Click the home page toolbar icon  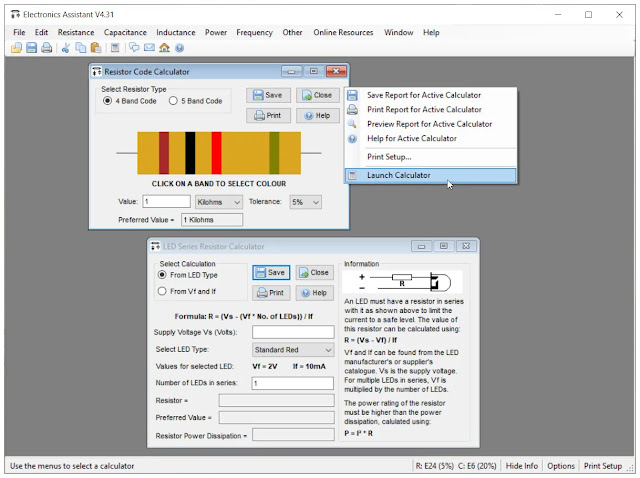(x=164, y=48)
